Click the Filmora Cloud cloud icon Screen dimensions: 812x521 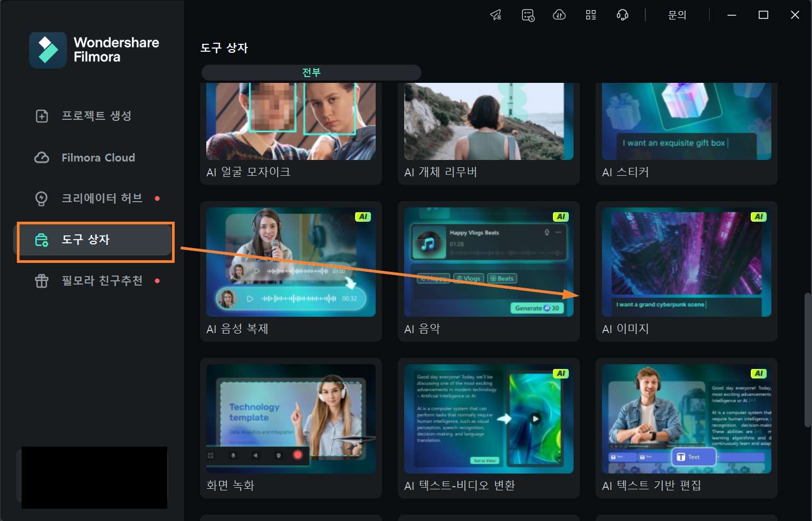pyautogui.click(x=42, y=157)
